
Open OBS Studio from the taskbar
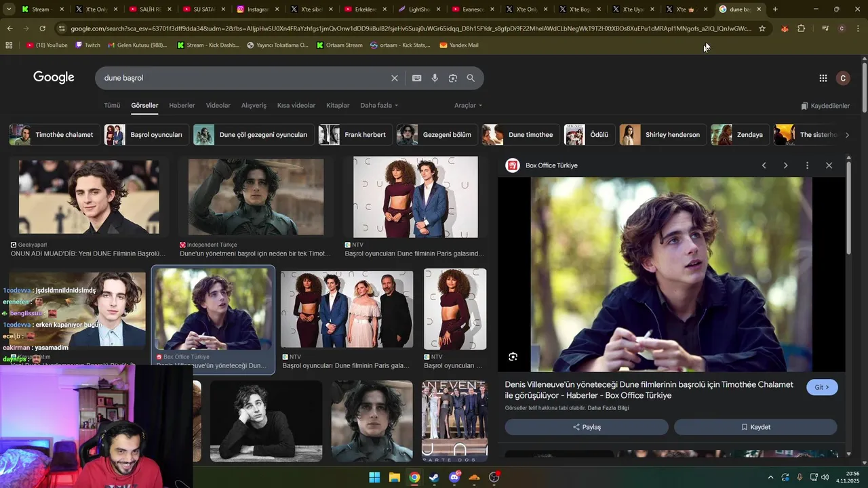[x=494, y=477]
